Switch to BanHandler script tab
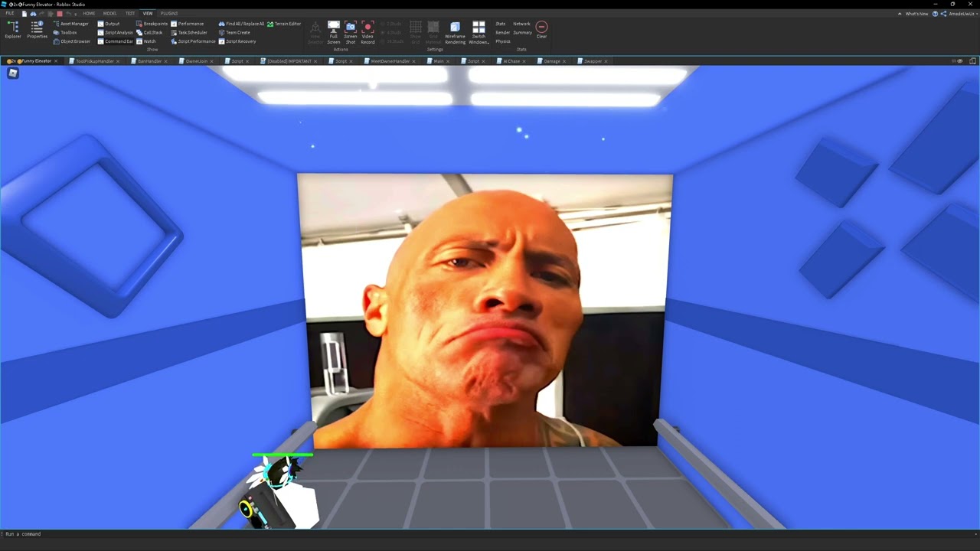 point(148,61)
